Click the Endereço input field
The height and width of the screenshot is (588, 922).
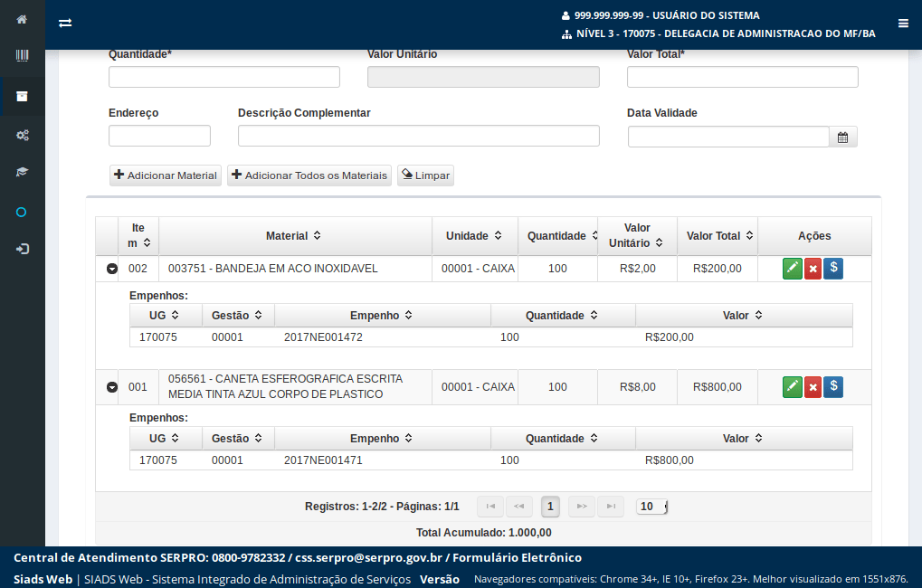pos(159,136)
